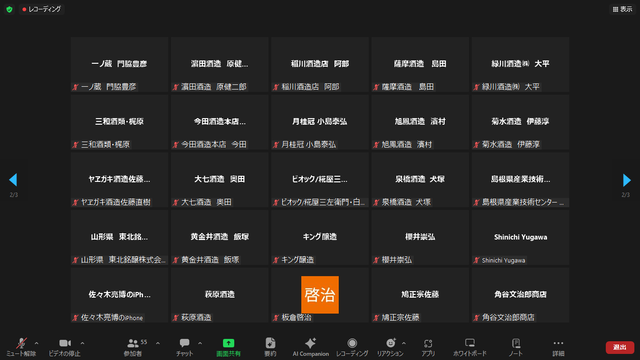Select 山形県 東北銘醸 participant tile
The width and height of the screenshot is (640, 360).
point(120,237)
